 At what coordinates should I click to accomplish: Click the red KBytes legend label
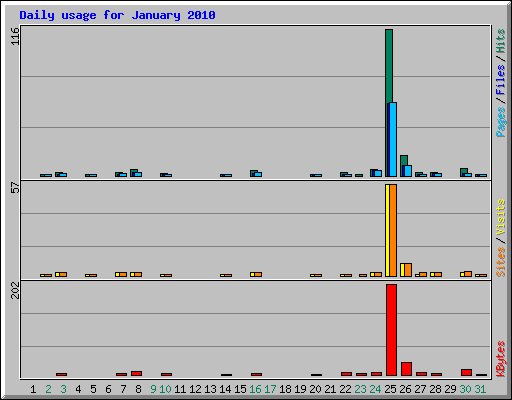click(500, 359)
